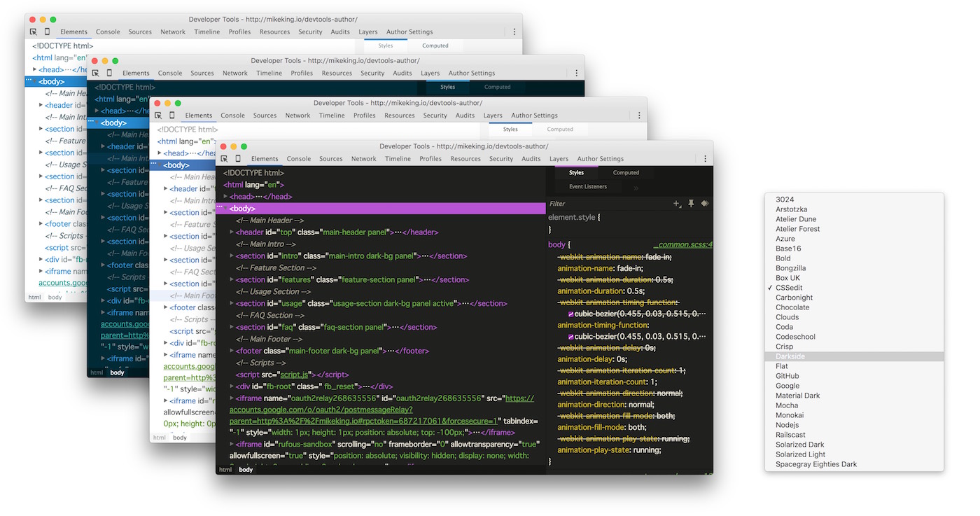Expand the div id="fb-root" node

[232, 386]
